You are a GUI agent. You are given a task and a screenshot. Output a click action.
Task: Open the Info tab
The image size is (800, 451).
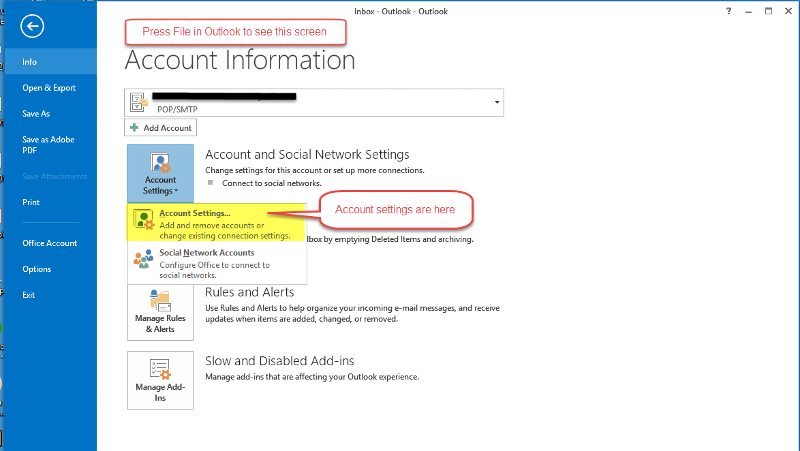tap(50, 62)
